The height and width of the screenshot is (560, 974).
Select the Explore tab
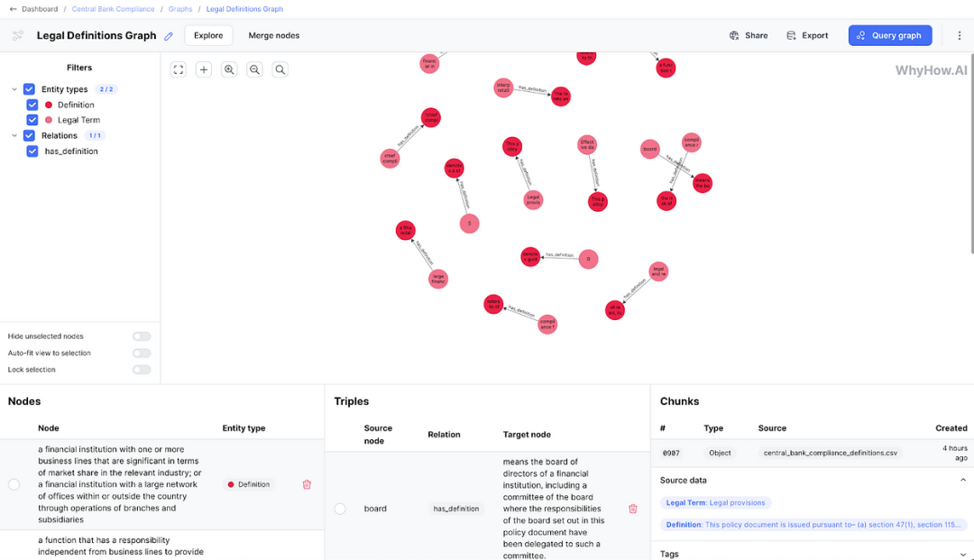208,35
